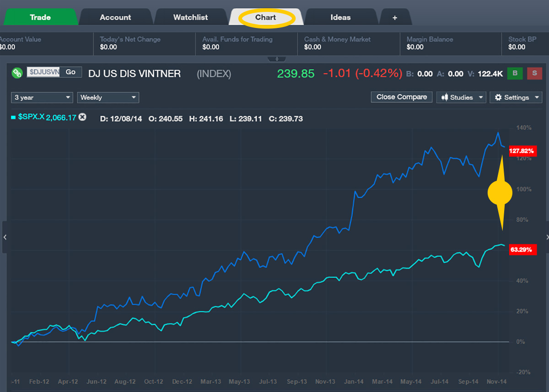
Task: Click the red S sell button
Action: 534,73
